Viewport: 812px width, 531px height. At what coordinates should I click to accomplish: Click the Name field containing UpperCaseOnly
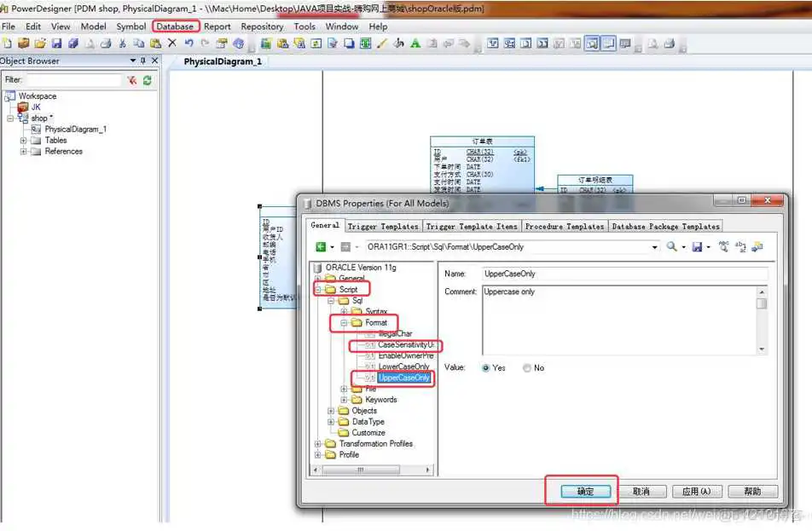625,274
